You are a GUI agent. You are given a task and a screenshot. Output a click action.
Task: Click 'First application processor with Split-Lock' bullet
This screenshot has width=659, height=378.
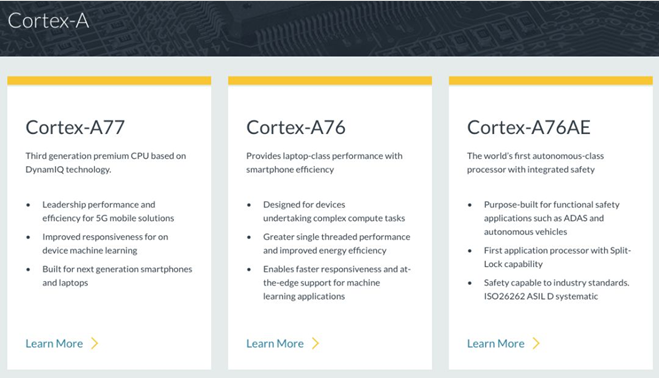tap(557, 257)
